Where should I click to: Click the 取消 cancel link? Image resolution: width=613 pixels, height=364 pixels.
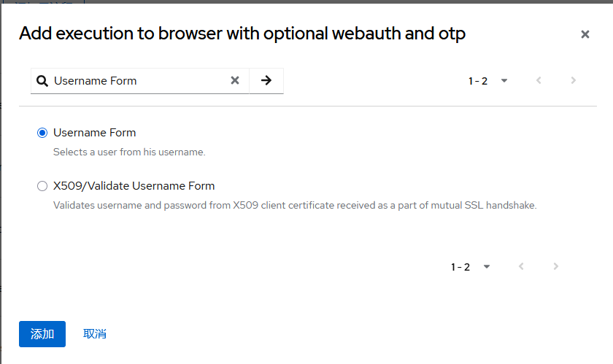coord(95,334)
